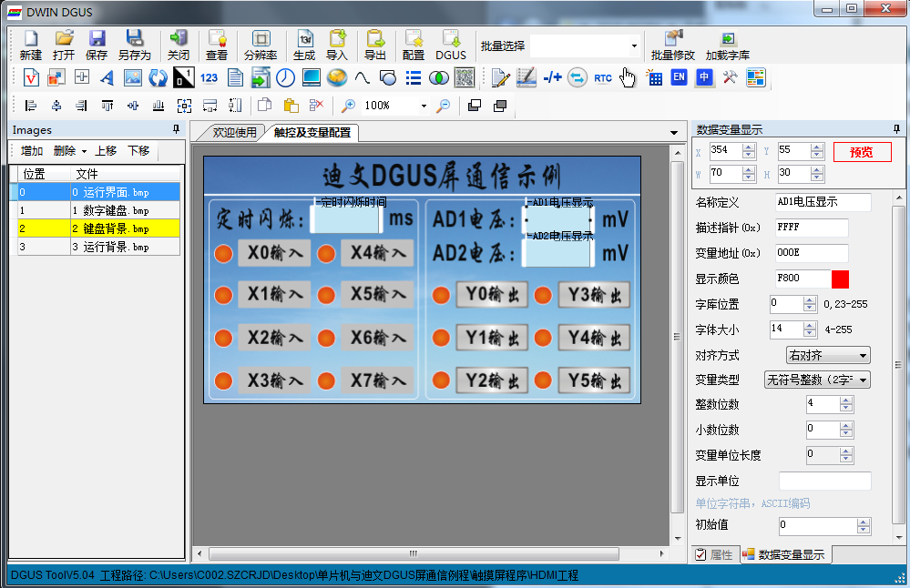Click the RTC setting tool icon
The image size is (910, 588).
[603, 77]
